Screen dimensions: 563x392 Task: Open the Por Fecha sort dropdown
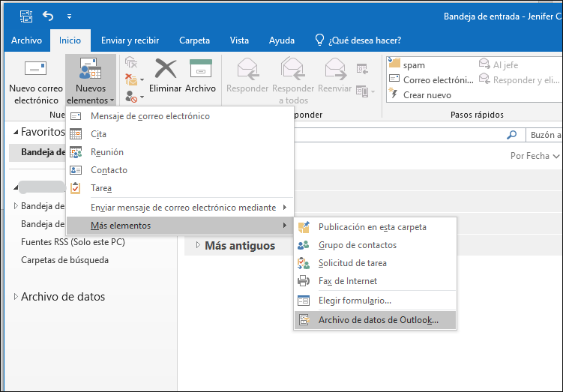[535, 156]
